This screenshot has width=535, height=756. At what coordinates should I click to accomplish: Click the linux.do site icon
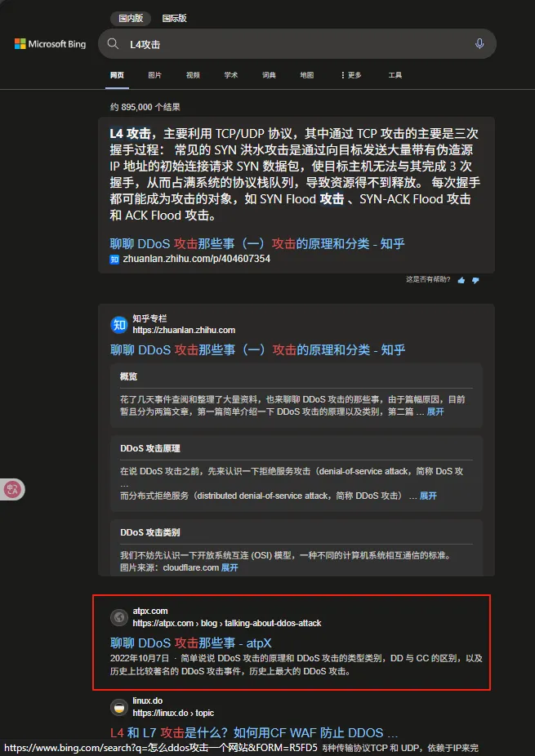point(118,706)
